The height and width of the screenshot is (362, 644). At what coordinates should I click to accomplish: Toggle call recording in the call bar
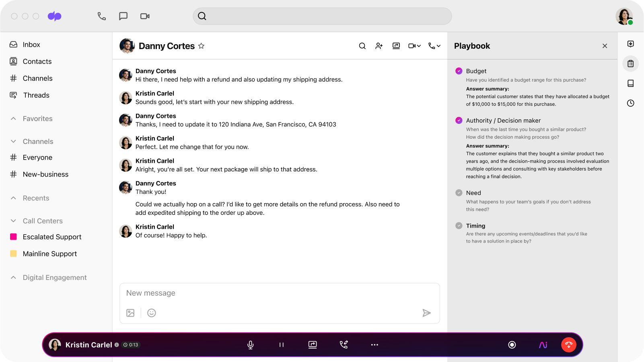pyautogui.click(x=512, y=345)
